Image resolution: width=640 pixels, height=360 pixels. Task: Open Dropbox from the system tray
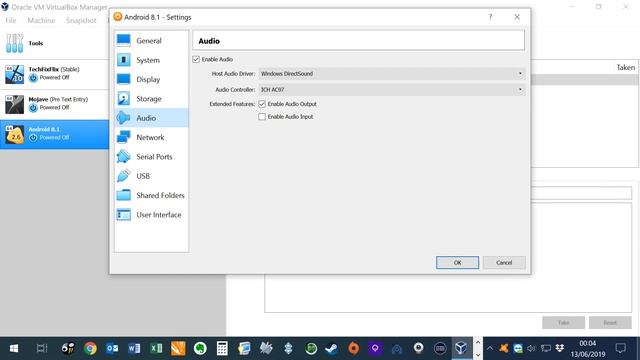click(560, 348)
